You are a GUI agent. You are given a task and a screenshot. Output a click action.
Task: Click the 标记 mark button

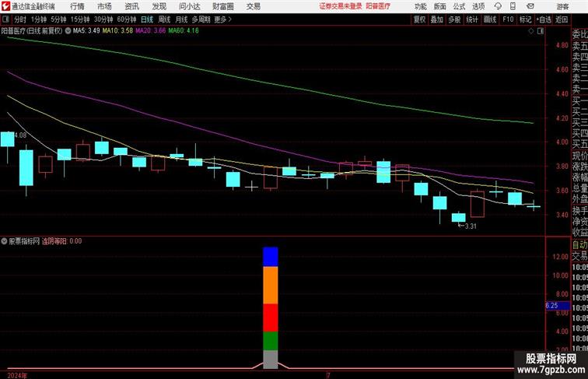click(525, 19)
